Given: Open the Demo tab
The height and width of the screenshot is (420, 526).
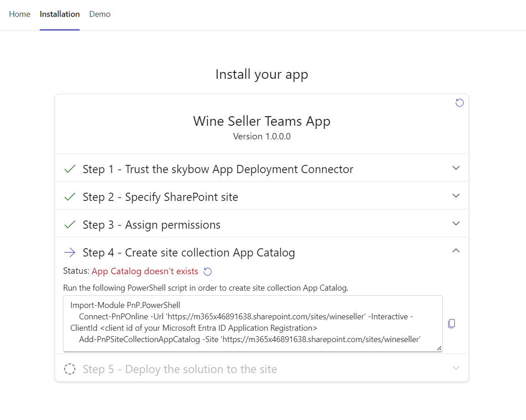Looking at the screenshot, I should (100, 14).
